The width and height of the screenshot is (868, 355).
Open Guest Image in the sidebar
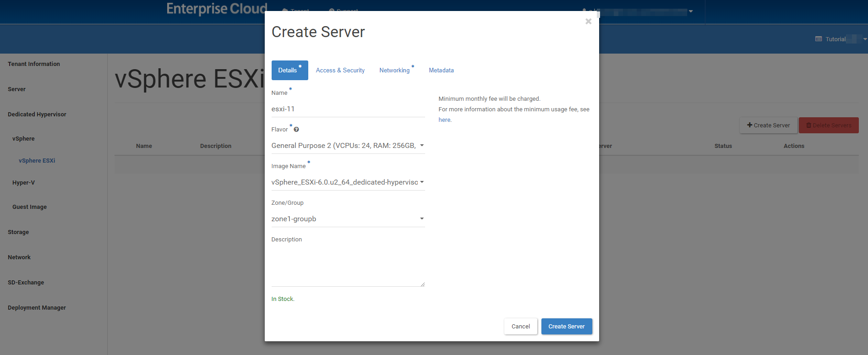pos(30,207)
